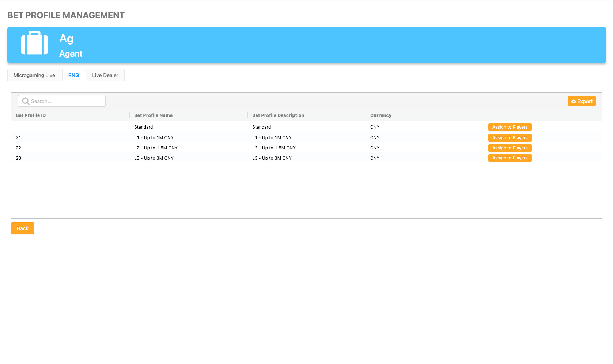Click inside the Search input field
This screenshot has width=613, height=364.
[66, 101]
